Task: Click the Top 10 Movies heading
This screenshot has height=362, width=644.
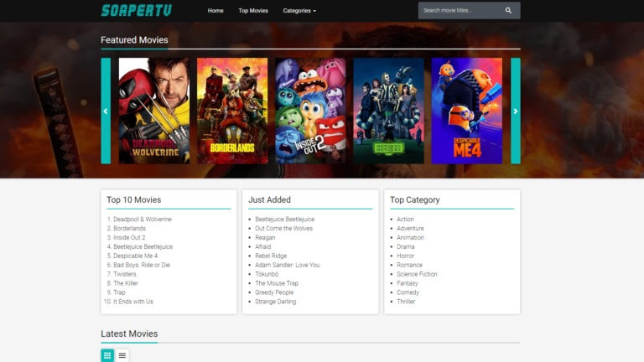Action: click(x=134, y=200)
